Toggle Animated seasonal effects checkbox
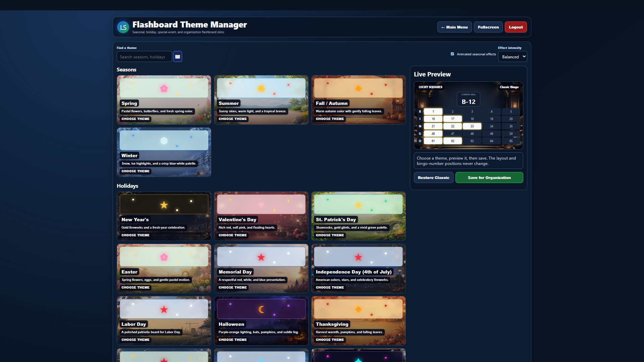Image resolution: width=644 pixels, height=362 pixels. coord(452,54)
